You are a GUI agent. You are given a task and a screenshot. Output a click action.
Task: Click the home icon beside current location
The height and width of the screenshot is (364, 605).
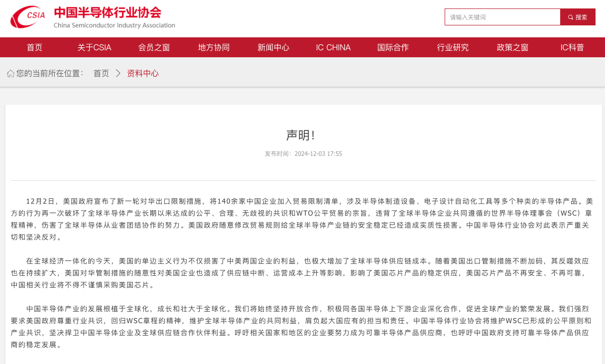[x=10, y=74]
